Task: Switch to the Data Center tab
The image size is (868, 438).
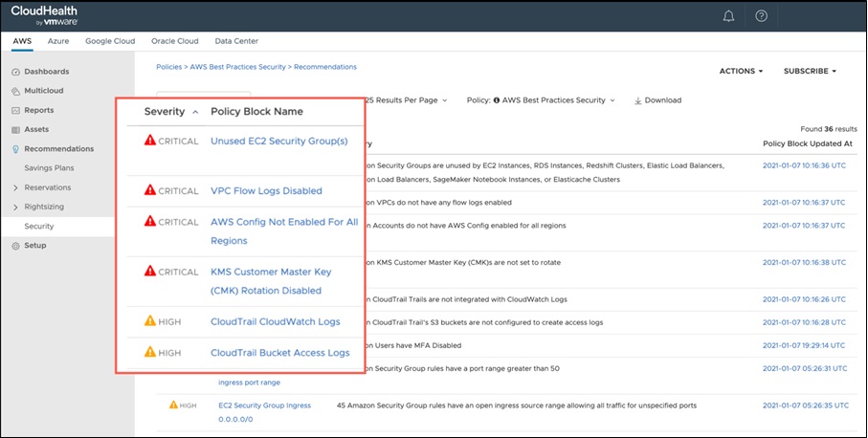Action: coord(236,41)
